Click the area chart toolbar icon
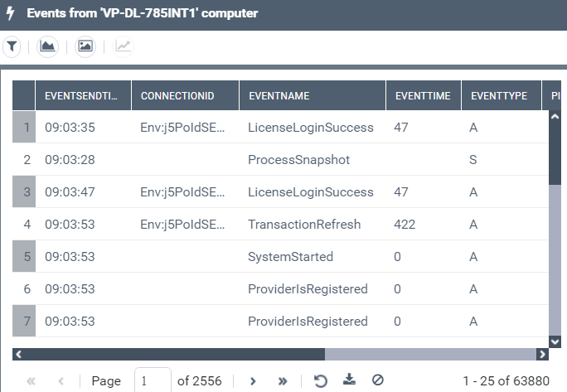Viewport: 567px width, 392px height. coord(48,46)
